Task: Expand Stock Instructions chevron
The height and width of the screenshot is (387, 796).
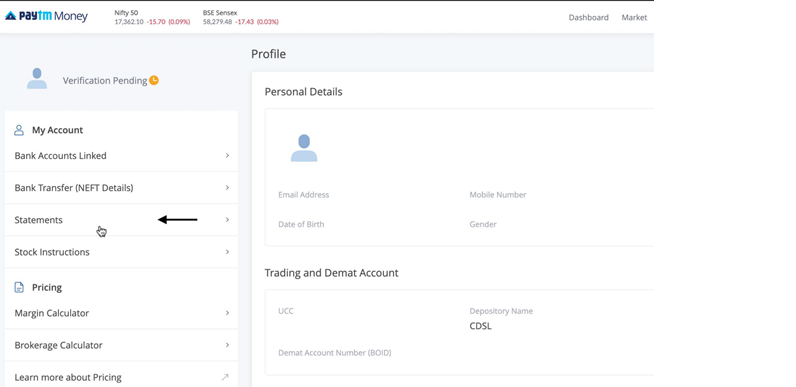Action: (227, 251)
